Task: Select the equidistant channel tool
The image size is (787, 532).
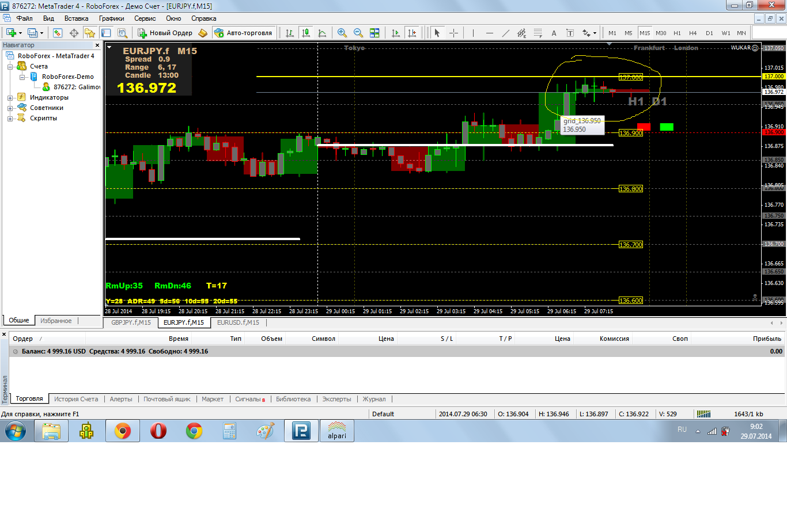Action: coord(522,33)
